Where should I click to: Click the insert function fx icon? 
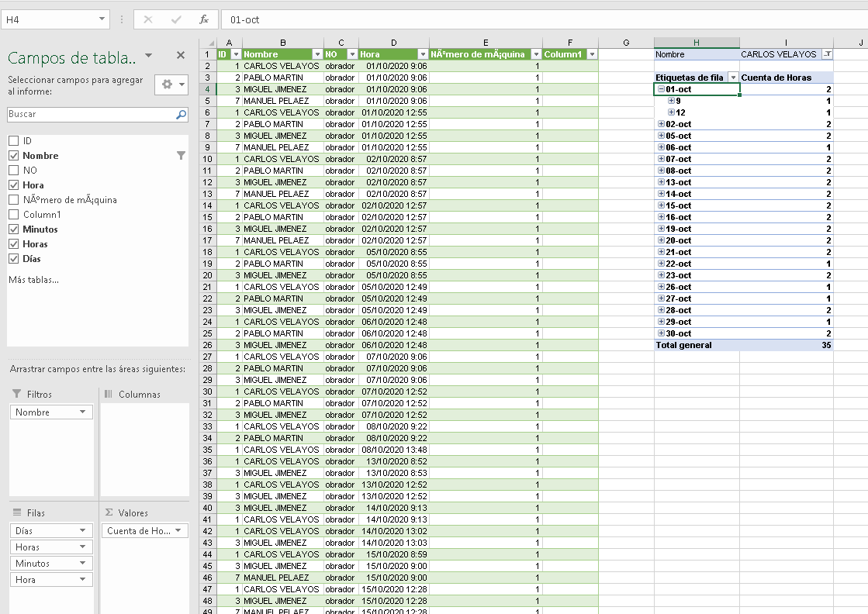(203, 19)
